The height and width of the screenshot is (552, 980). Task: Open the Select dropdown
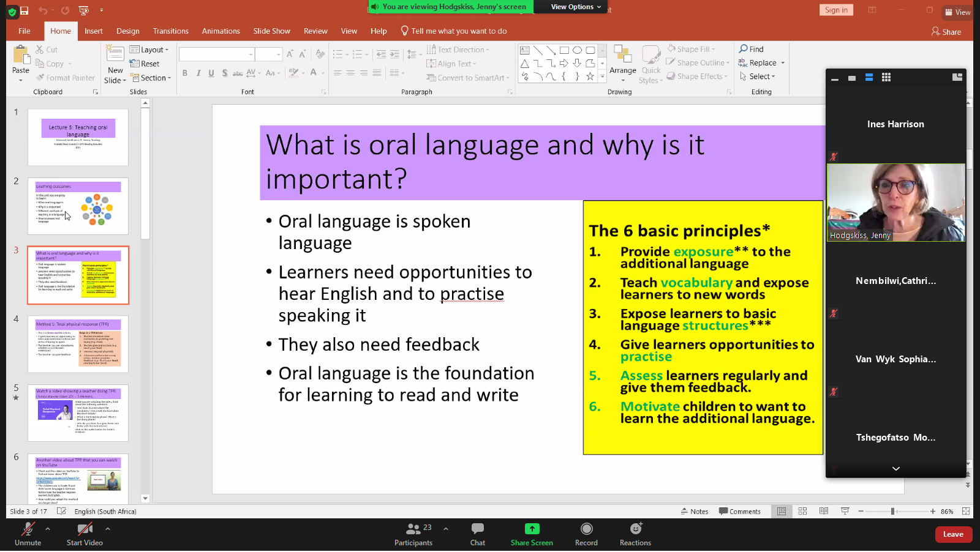(x=758, y=76)
